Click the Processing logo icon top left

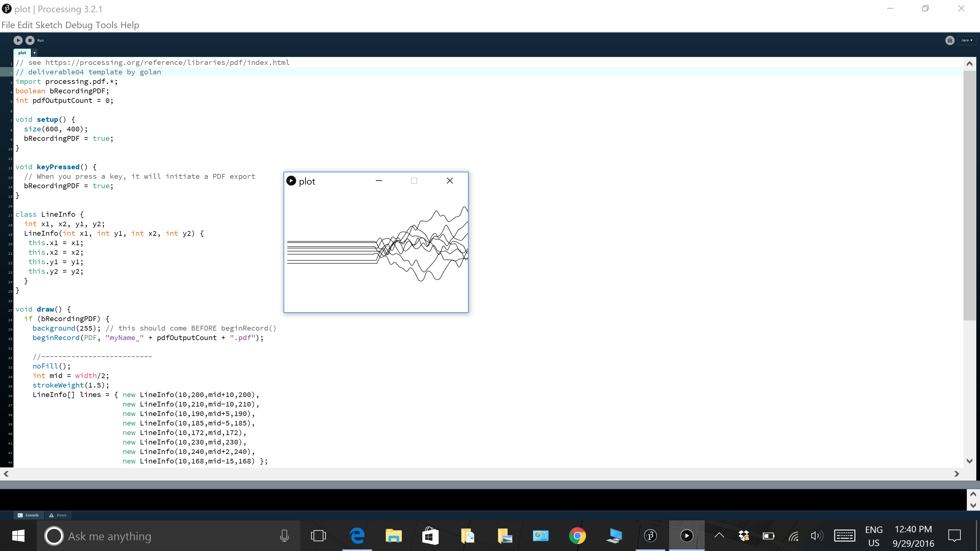(x=6, y=8)
